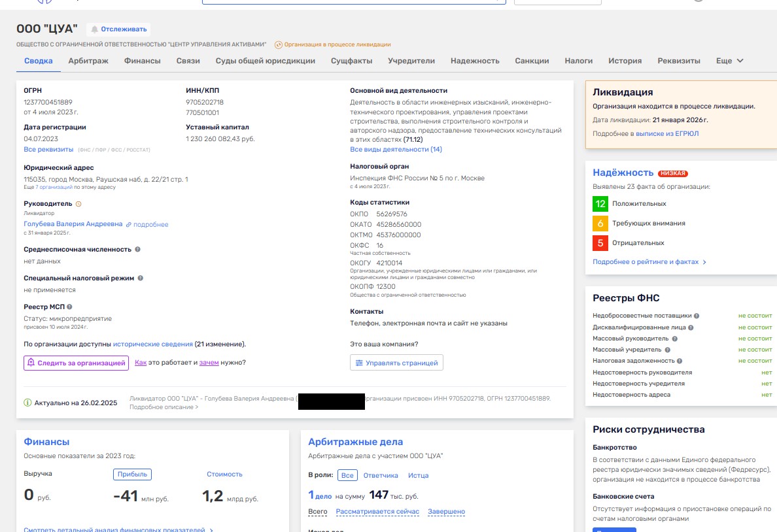Click the Как underlined link
The height and width of the screenshot is (532, 777).
point(141,363)
